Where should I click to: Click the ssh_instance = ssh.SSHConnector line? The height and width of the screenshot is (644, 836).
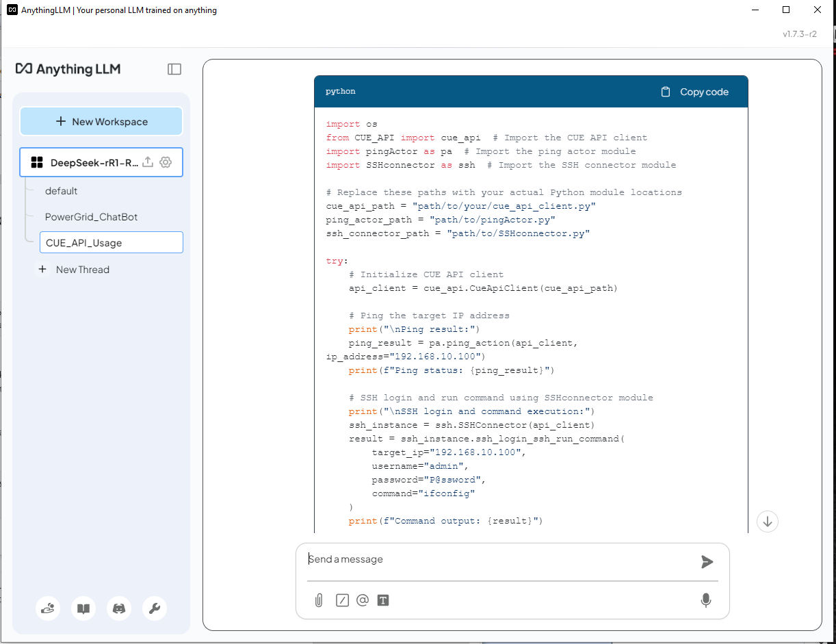click(471, 425)
